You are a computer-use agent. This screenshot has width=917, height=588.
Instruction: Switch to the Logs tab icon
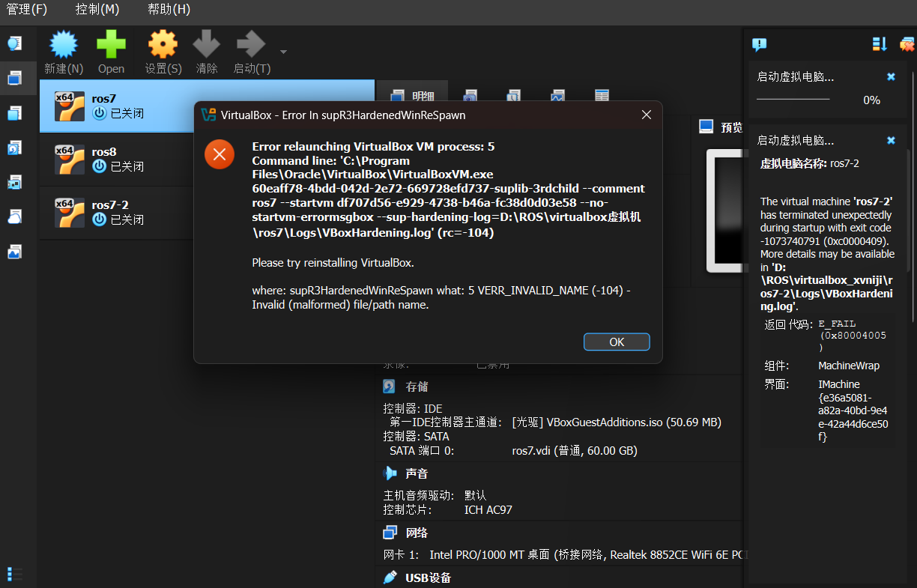click(x=513, y=95)
